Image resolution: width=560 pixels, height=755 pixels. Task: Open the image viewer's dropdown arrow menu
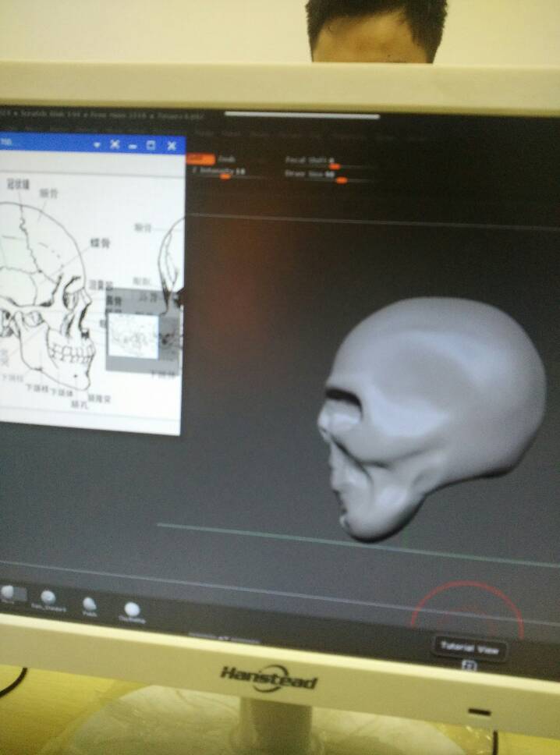[97, 144]
